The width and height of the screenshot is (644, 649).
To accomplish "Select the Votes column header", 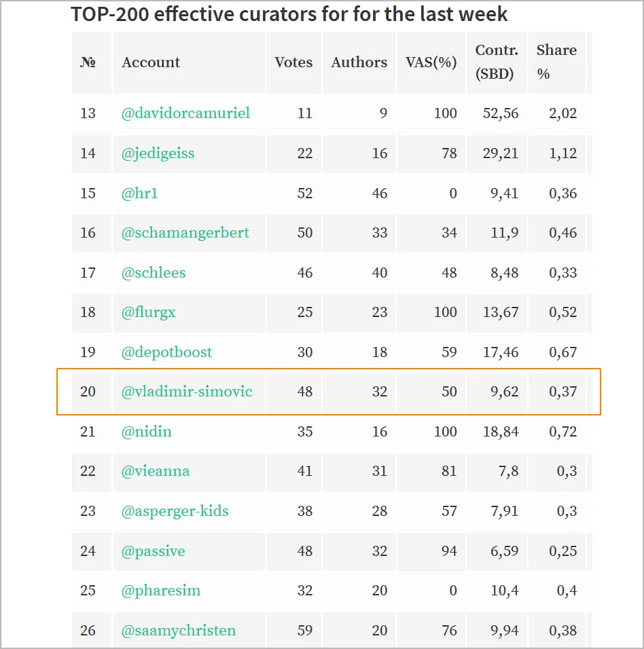I will (293, 62).
